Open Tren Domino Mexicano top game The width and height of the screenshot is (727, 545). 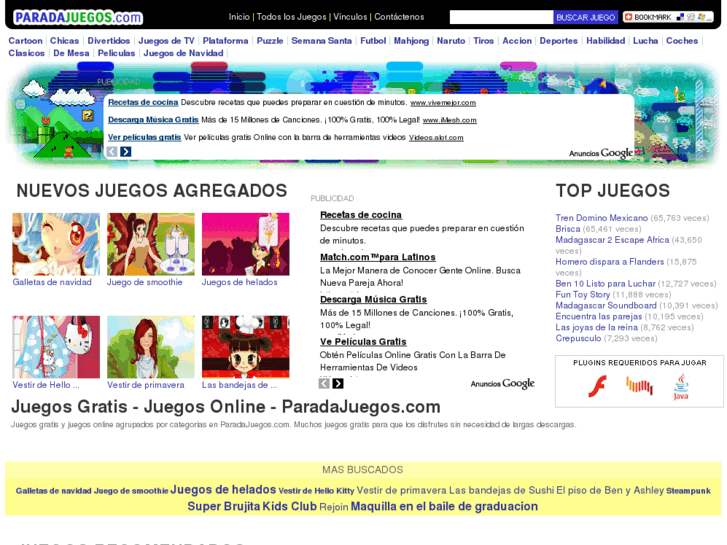pos(601,218)
